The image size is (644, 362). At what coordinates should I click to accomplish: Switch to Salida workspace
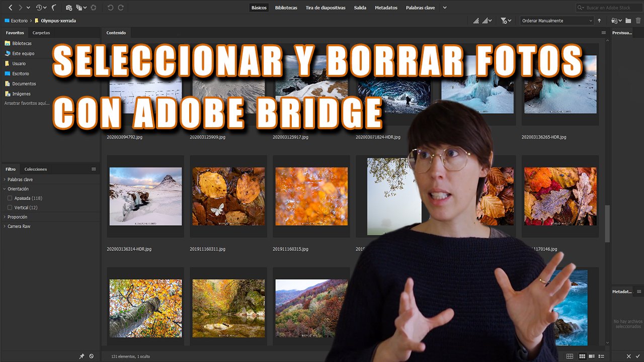pyautogui.click(x=360, y=8)
